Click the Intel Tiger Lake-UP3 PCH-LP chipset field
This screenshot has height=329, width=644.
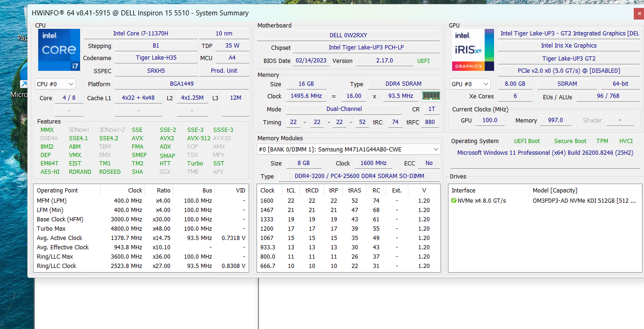[366, 48]
